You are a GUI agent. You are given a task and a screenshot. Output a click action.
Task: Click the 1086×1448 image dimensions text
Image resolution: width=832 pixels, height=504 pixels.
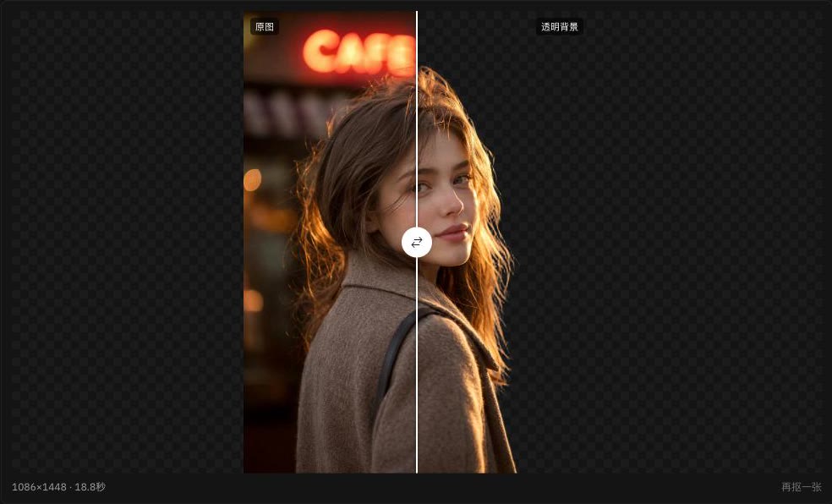39,486
